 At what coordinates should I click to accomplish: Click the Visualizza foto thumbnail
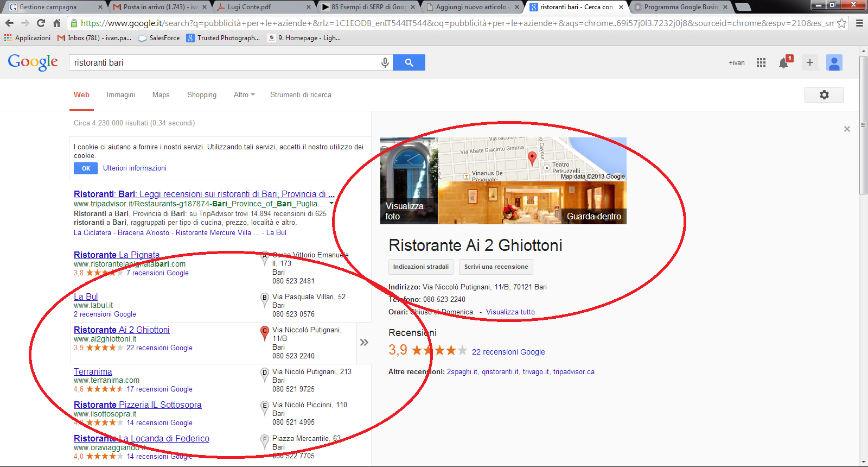click(409, 181)
